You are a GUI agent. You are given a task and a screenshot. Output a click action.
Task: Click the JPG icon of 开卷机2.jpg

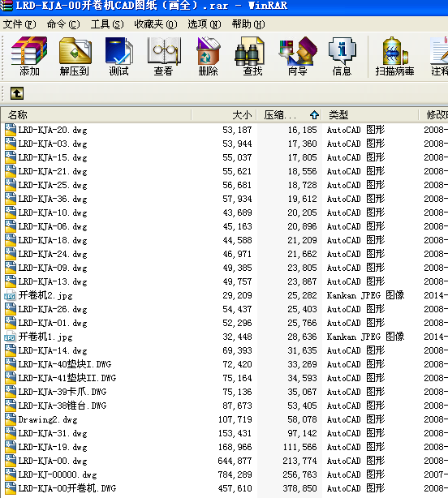[11, 295]
